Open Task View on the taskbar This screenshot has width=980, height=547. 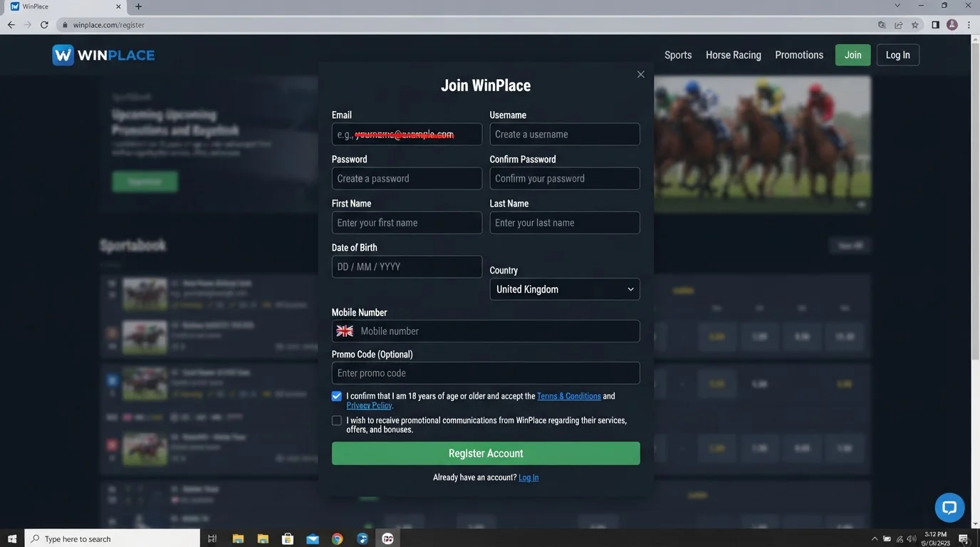(212, 538)
